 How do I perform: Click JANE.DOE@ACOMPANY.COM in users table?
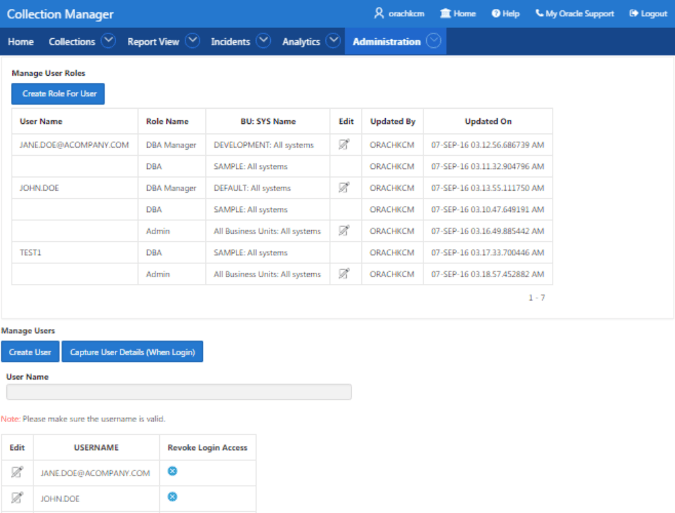click(x=95, y=473)
